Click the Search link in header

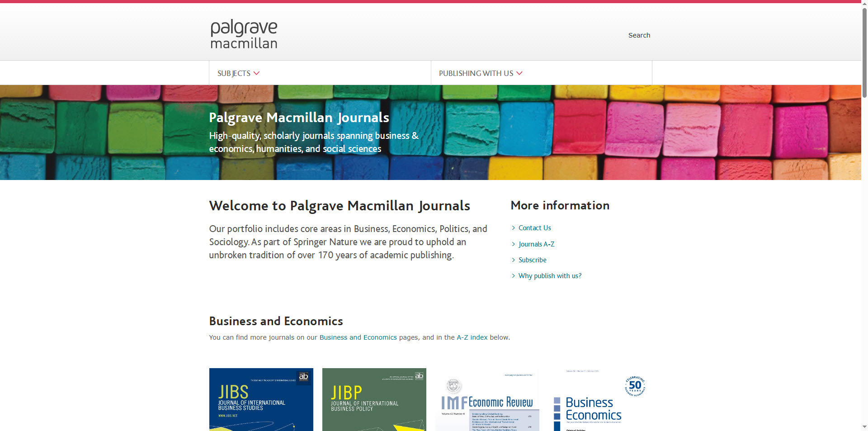click(x=639, y=35)
